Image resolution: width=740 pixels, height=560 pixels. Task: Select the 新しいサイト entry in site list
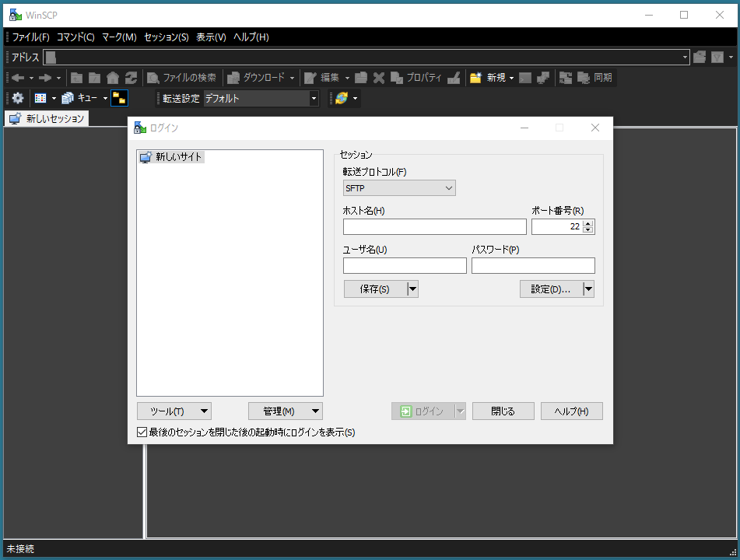[172, 157]
